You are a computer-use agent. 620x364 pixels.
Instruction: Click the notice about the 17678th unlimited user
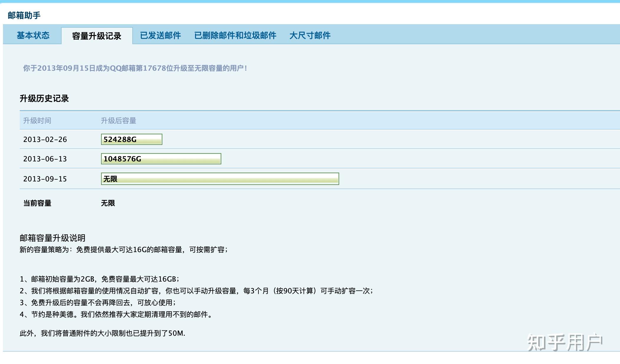(135, 68)
